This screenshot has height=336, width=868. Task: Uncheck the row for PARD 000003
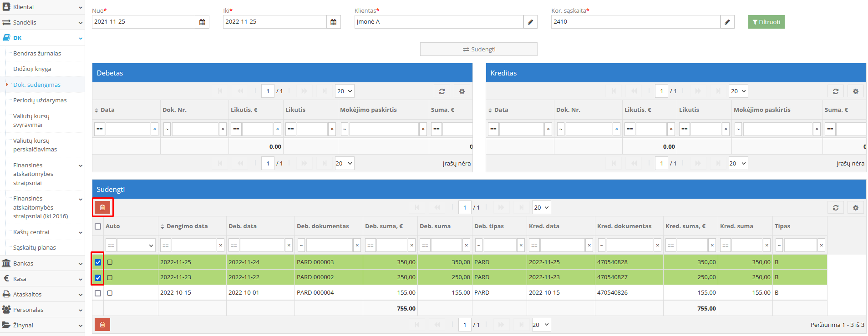pyautogui.click(x=98, y=262)
